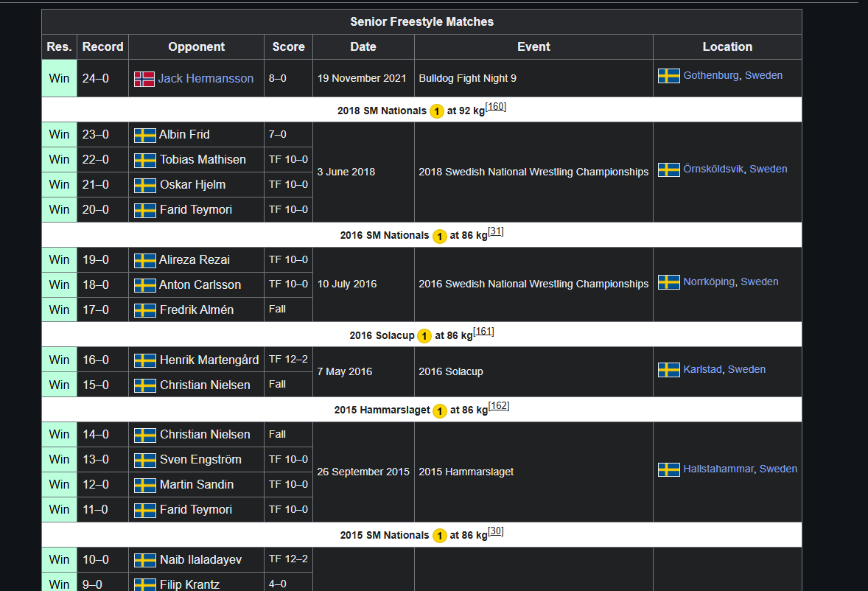The image size is (868, 591).
Task: Click the Swedish flag beside Norrköping
Action: [669, 282]
